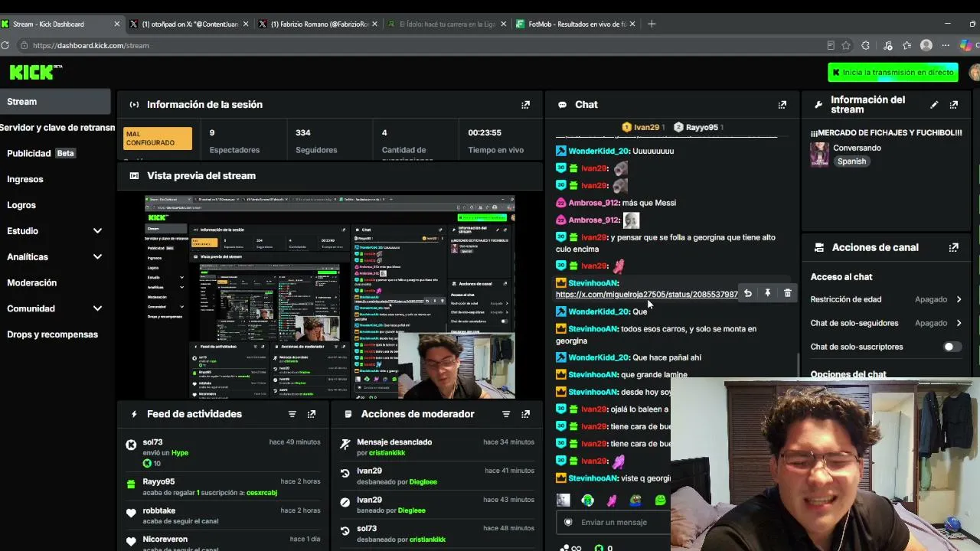The width and height of the screenshot is (980, 551).
Task: Filter the Acciones de moderador list
Action: (505, 414)
